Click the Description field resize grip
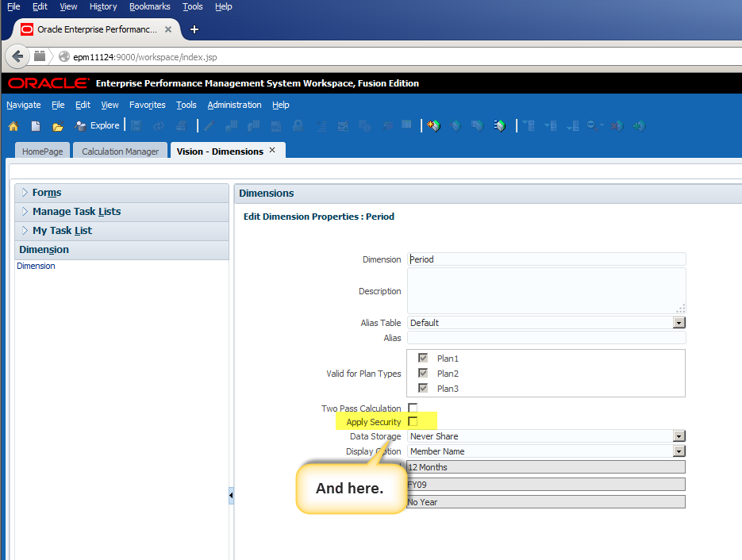 coord(680,309)
